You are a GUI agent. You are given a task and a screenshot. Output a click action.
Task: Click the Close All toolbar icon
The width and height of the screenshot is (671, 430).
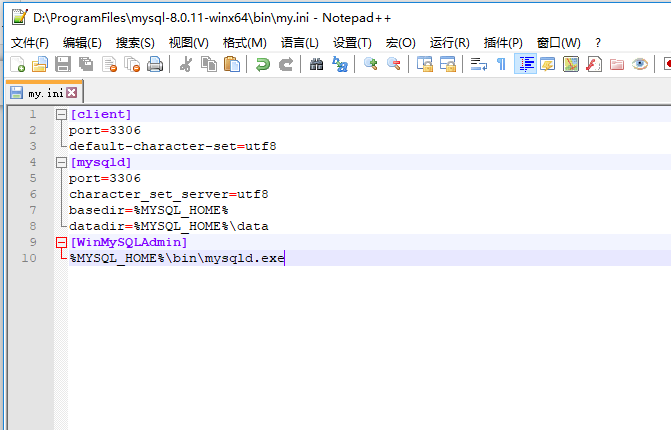tap(132, 65)
